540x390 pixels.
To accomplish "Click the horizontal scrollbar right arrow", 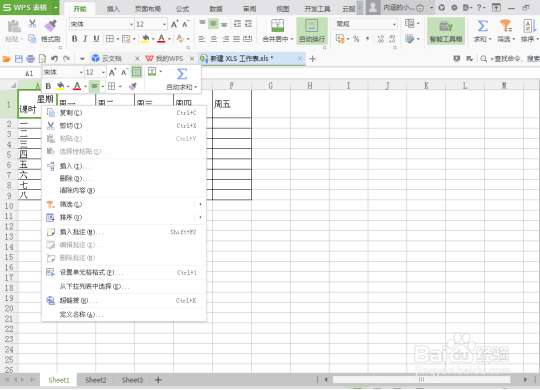I will click(x=525, y=380).
